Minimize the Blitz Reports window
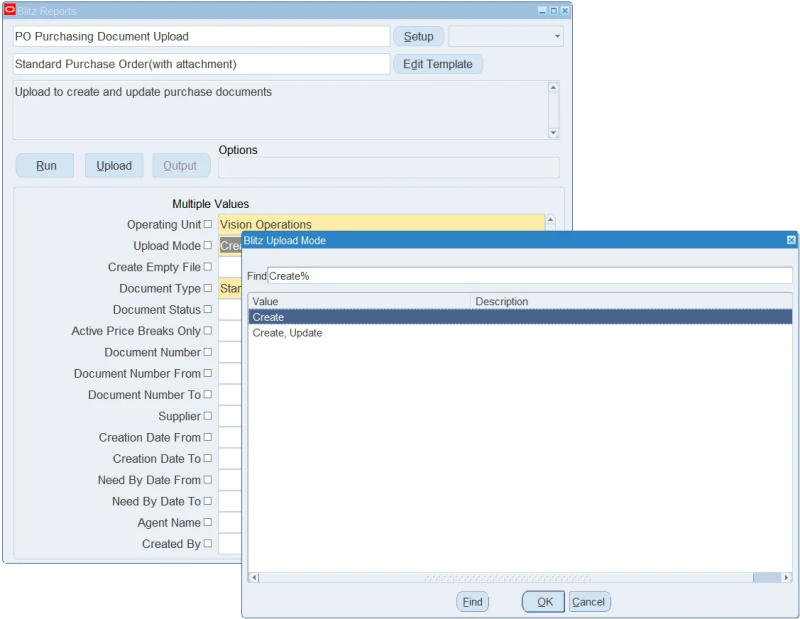800x619 pixels. (542, 11)
